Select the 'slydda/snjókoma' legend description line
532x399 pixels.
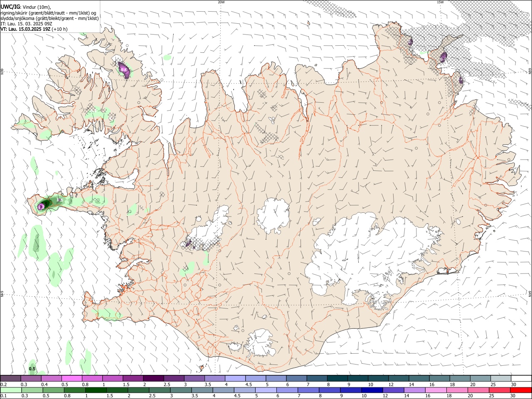[49, 18]
